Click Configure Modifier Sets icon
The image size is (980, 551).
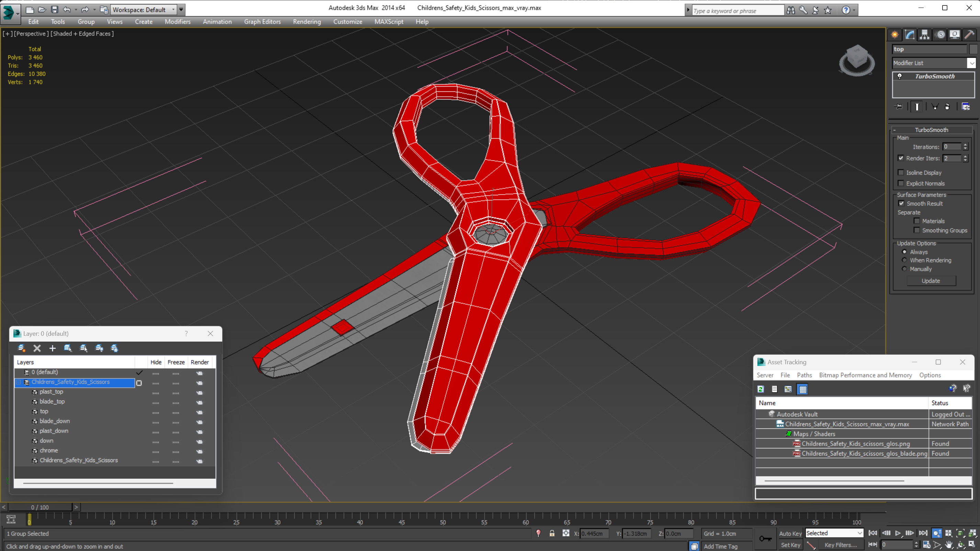pos(966,106)
